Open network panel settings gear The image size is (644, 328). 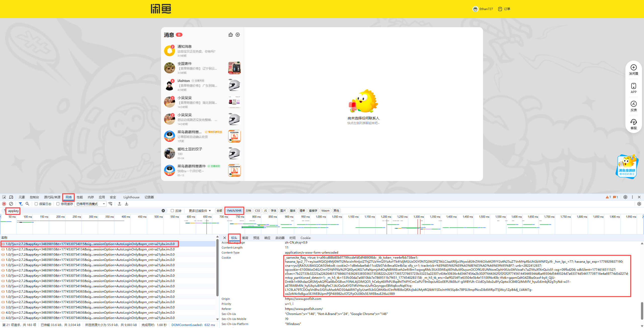click(x=639, y=204)
